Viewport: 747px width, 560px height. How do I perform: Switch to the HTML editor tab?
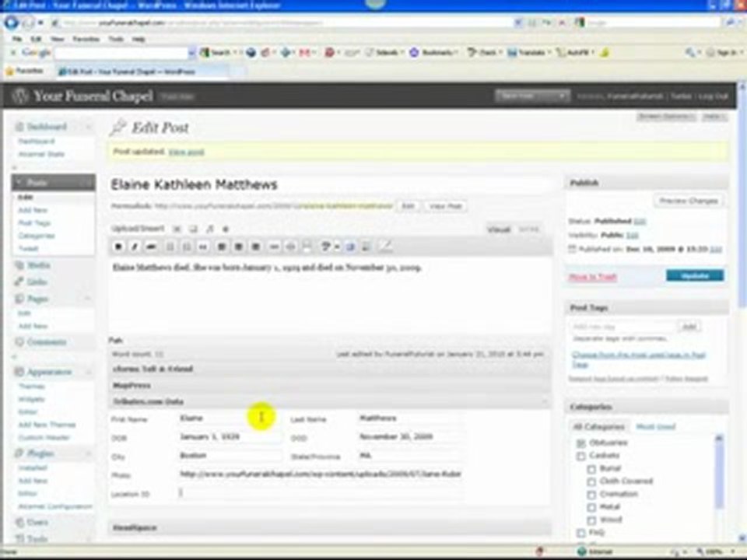(x=529, y=229)
